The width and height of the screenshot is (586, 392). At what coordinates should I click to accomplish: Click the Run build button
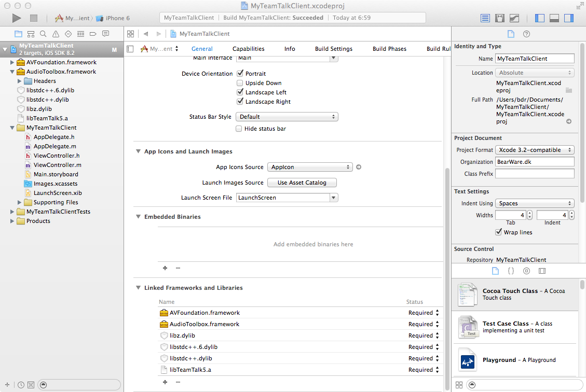(17, 18)
